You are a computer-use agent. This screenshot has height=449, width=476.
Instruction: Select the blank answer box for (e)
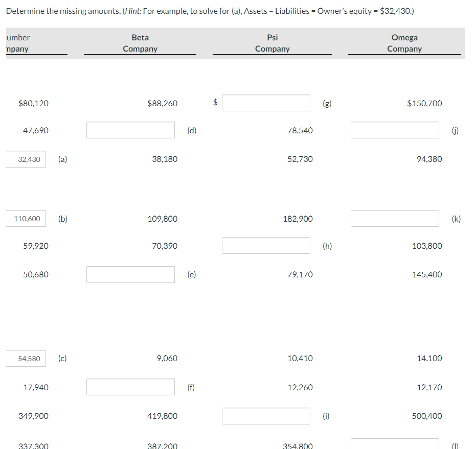click(x=130, y=274)
